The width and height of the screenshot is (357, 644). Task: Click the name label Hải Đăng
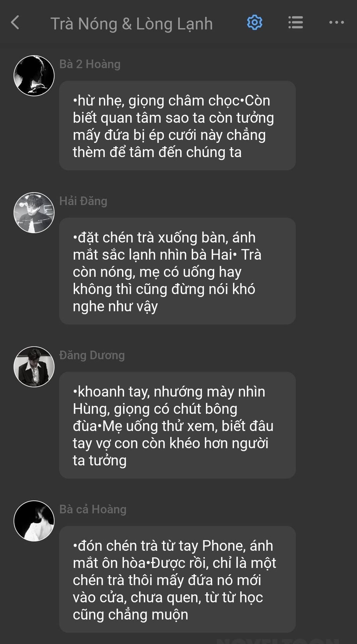coord(83,201)
